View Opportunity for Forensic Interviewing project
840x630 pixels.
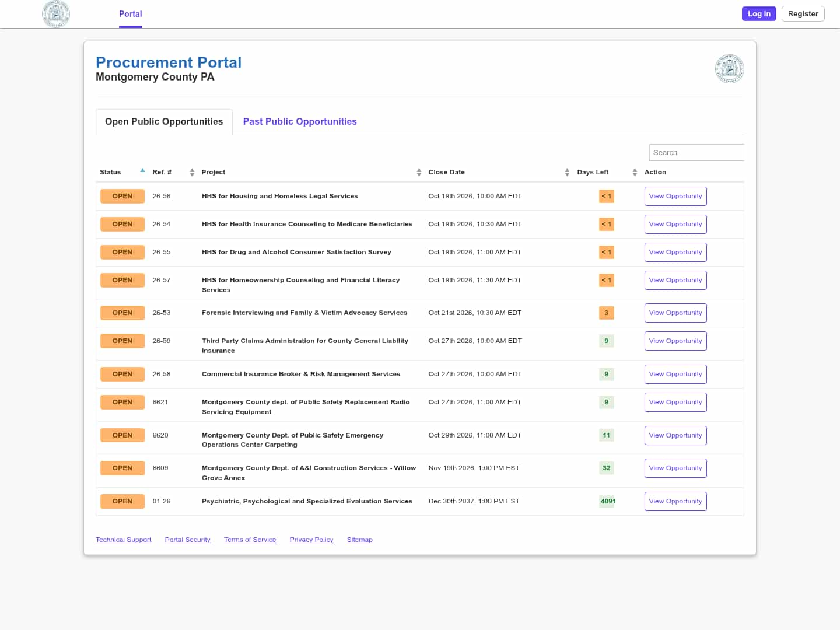tap(675, 313)
